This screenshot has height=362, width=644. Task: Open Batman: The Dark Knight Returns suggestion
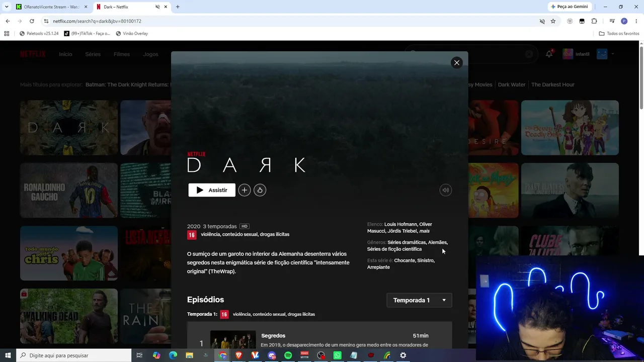[x=128, y=84]
